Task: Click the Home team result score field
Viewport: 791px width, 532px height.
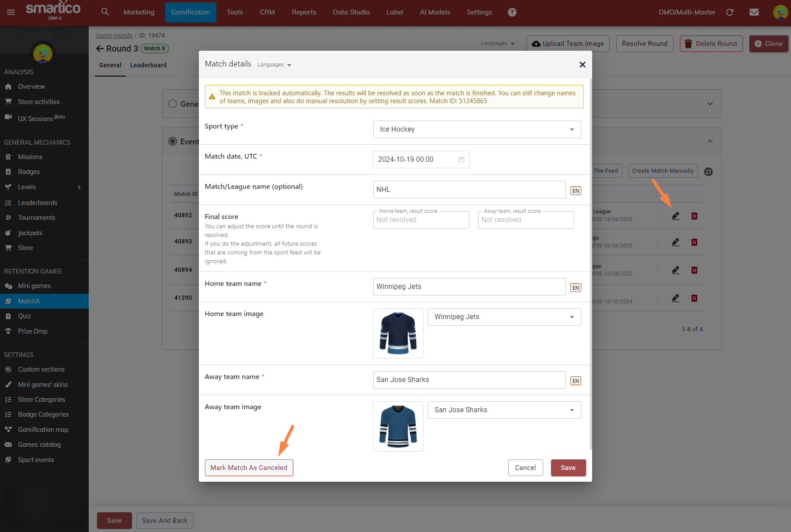Action: point(421,220)
